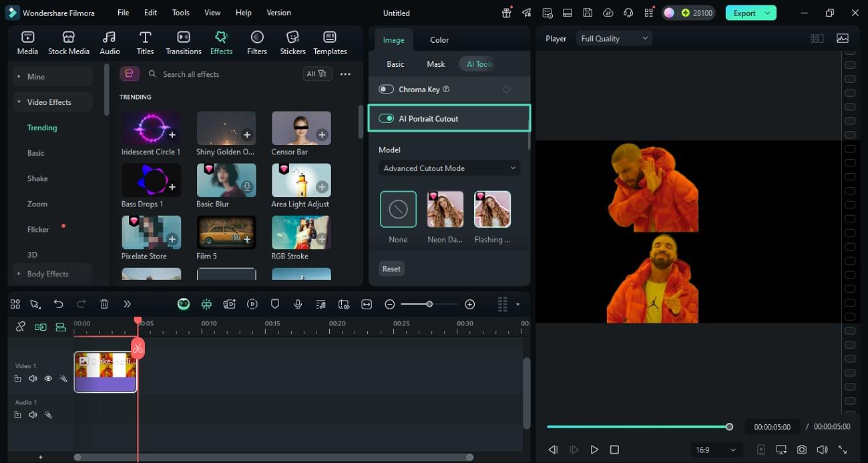Select the Zoom effects category
The height and width of the screenshot is (463, 868).
37,204
